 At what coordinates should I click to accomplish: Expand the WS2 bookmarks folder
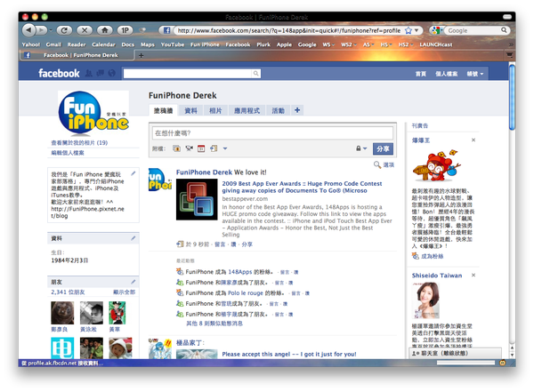click(x=349, y=44)
